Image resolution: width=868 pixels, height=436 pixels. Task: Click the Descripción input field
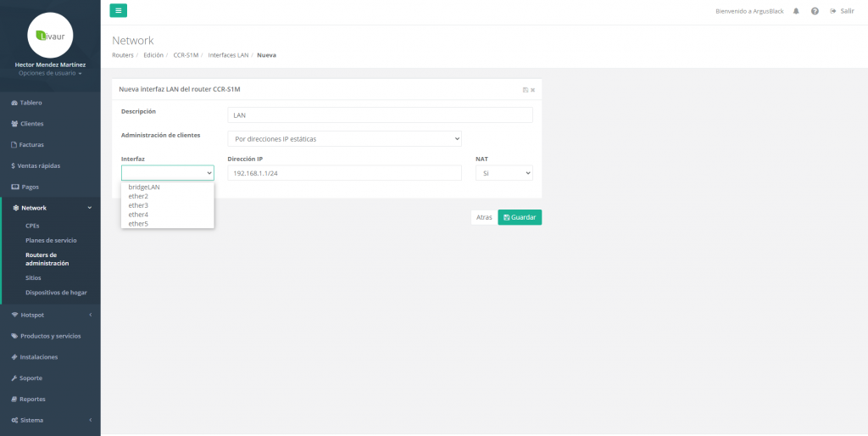coord(381,115)
